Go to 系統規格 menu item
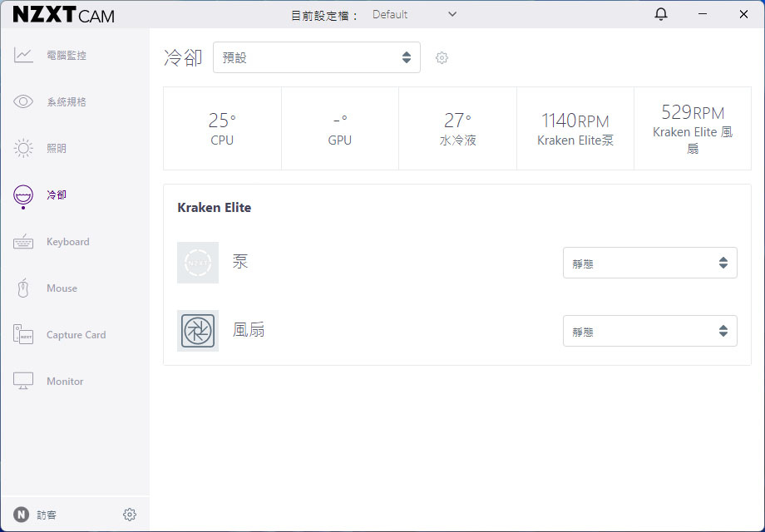 (67, 101)
